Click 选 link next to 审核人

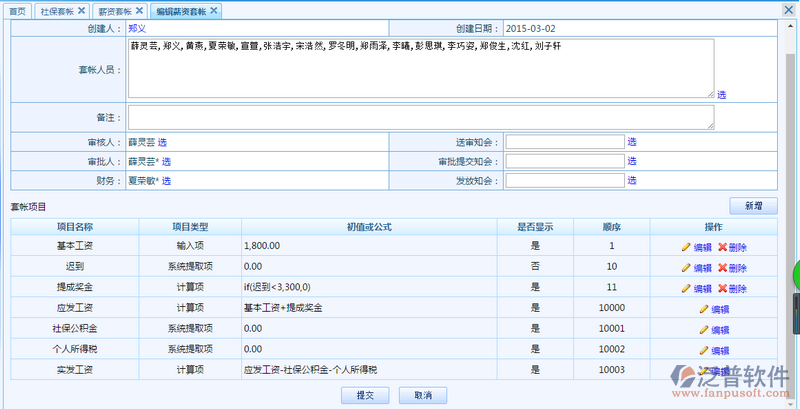162,142
